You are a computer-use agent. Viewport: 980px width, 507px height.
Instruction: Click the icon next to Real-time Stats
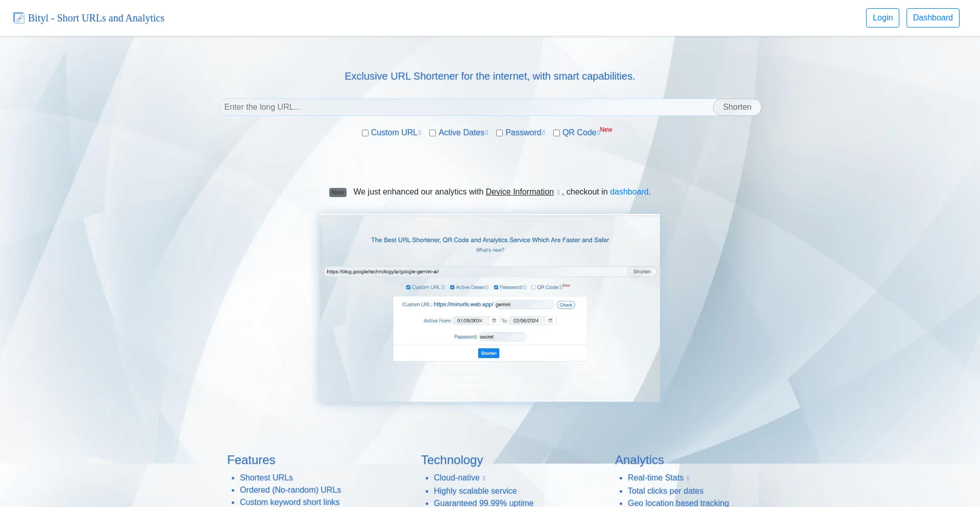[688, 478]
